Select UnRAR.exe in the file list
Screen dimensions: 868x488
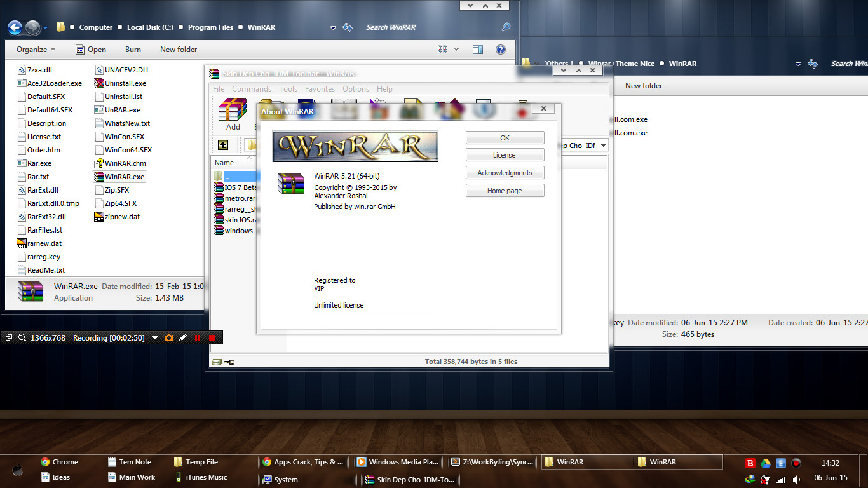(118, 110)
